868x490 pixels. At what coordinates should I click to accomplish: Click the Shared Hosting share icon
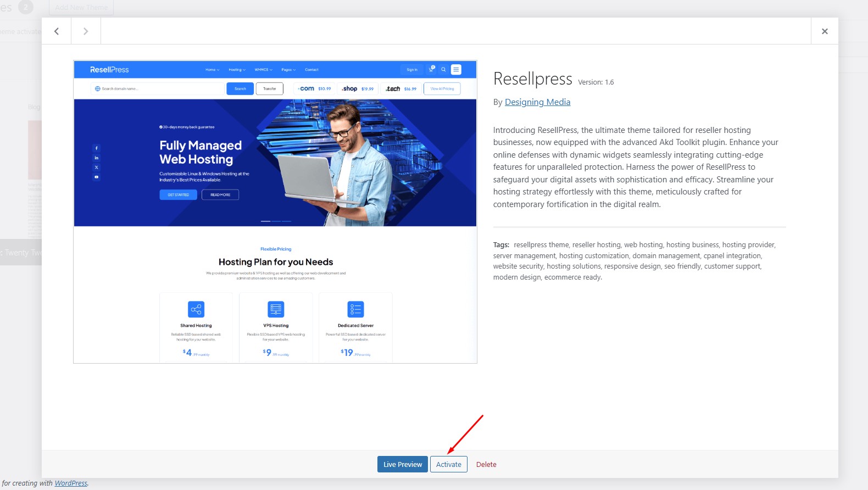click(196, 309)
